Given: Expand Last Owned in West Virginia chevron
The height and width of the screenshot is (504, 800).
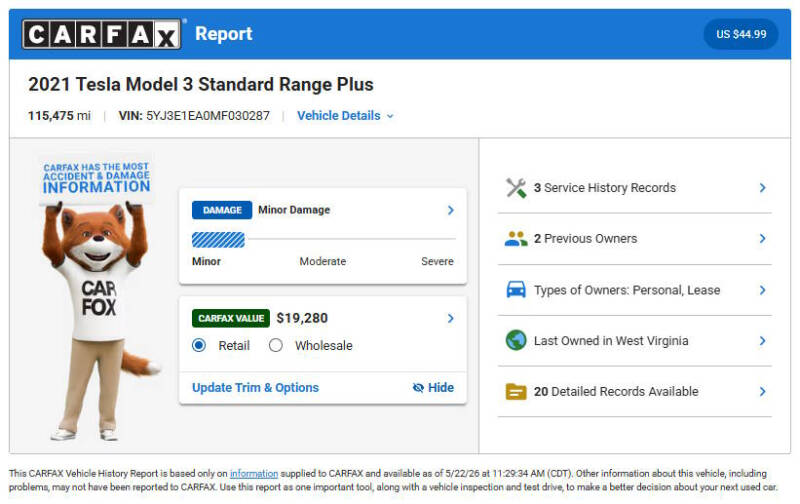Looking at the screenshot, I should click(762, 341).
